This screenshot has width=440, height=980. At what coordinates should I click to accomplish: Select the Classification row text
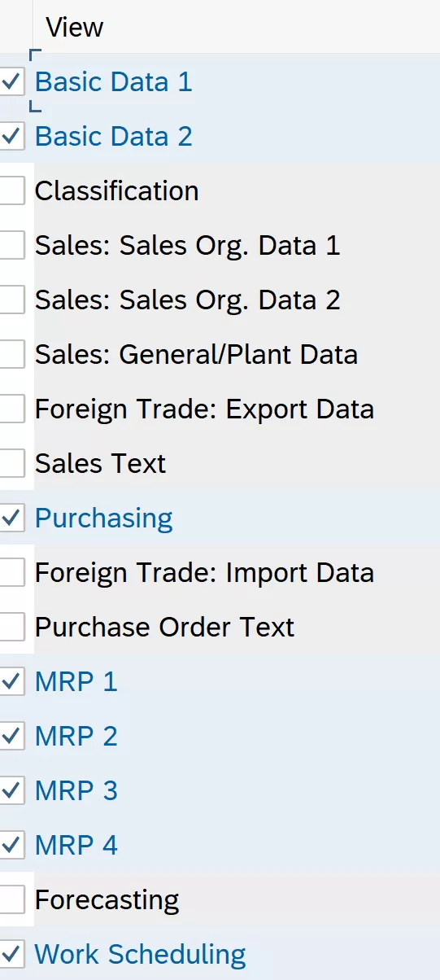pyautogui.click(x=116, y=190)
